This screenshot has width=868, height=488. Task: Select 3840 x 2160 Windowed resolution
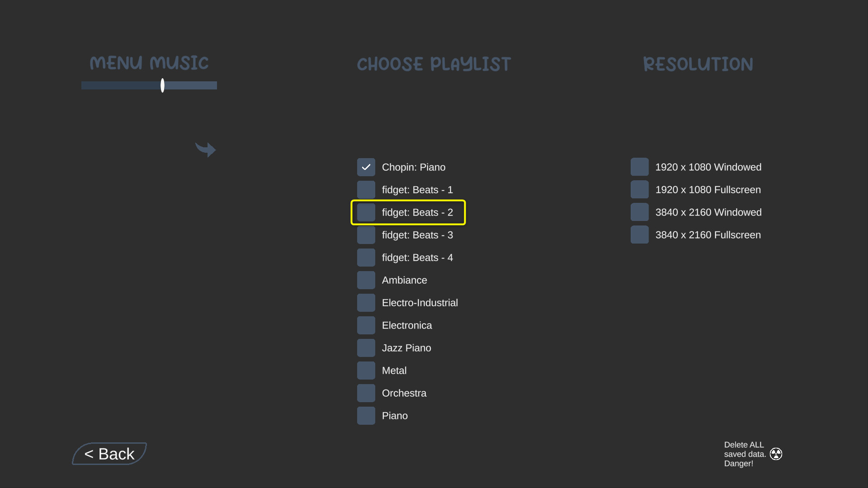pyautogui.click(x=640, y=212)
